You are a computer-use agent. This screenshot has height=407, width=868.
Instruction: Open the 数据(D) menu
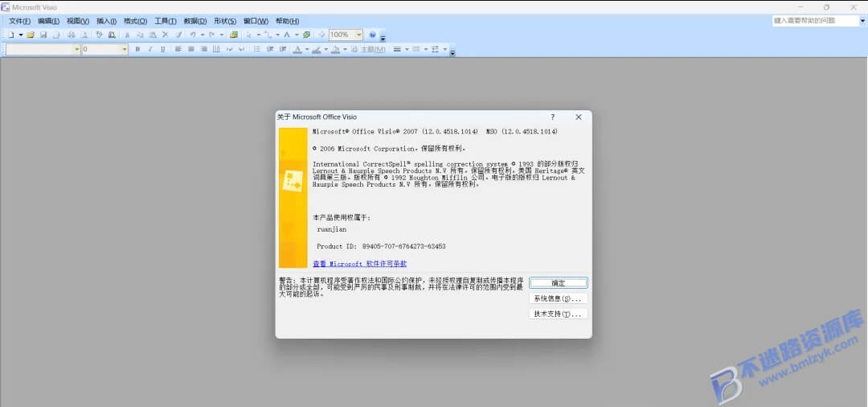pos(194,21)
